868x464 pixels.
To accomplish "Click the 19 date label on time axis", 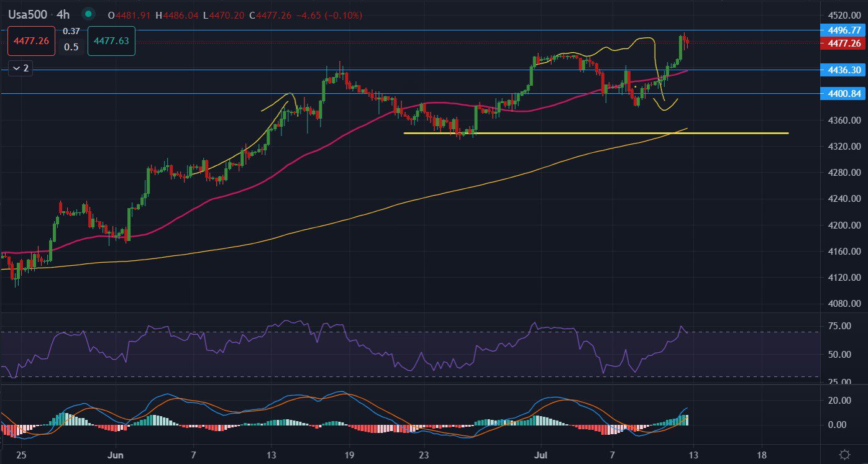I will (x=349, y=454).
